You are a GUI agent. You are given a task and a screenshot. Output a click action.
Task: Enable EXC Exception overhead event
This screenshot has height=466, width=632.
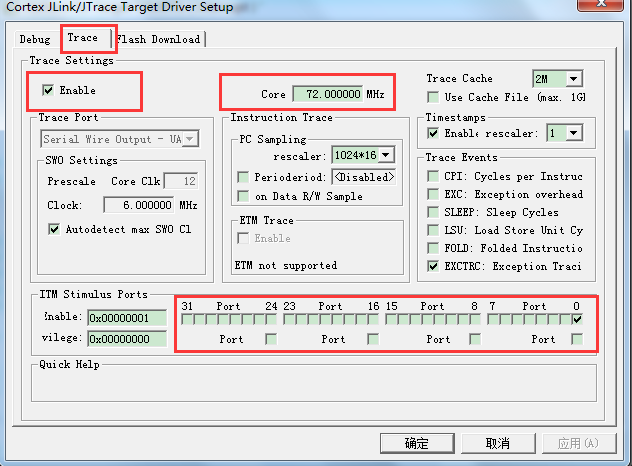433,194
